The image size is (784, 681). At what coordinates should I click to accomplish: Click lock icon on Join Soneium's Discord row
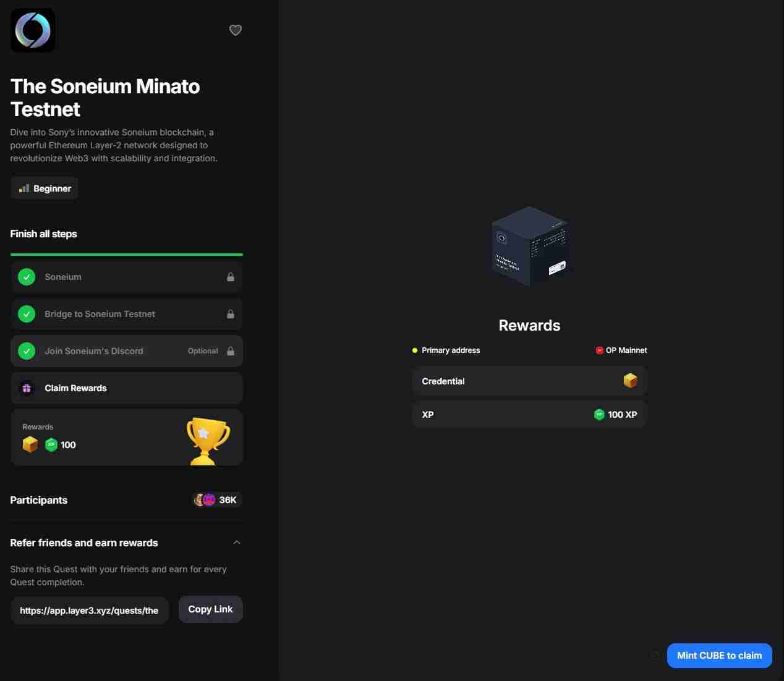pos(231,351)
